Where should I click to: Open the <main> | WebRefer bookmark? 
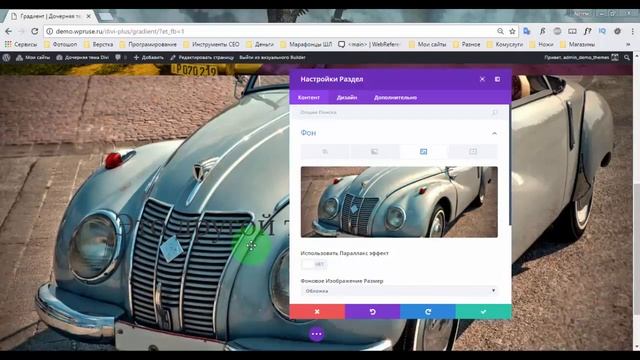[369, 44]
